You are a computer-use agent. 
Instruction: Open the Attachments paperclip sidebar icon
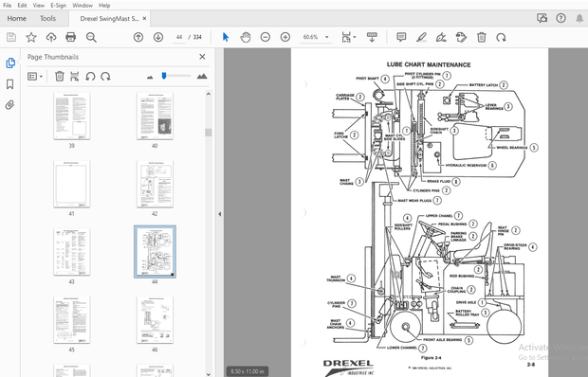pyautogui.click(x=10, y=105)
